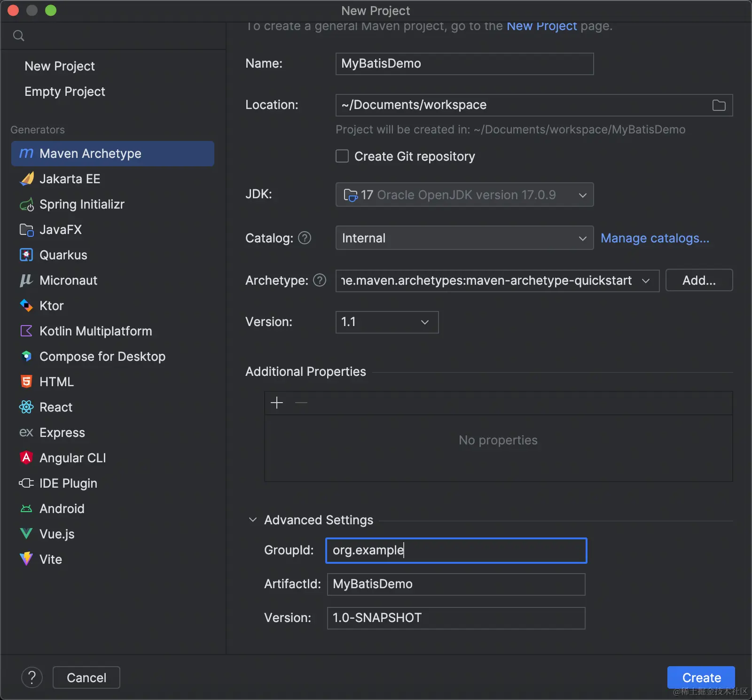Image resolution: width=752 pixels, height=700 pixels.
Task: Click the Micronaut mu icon
Action: 26,280
